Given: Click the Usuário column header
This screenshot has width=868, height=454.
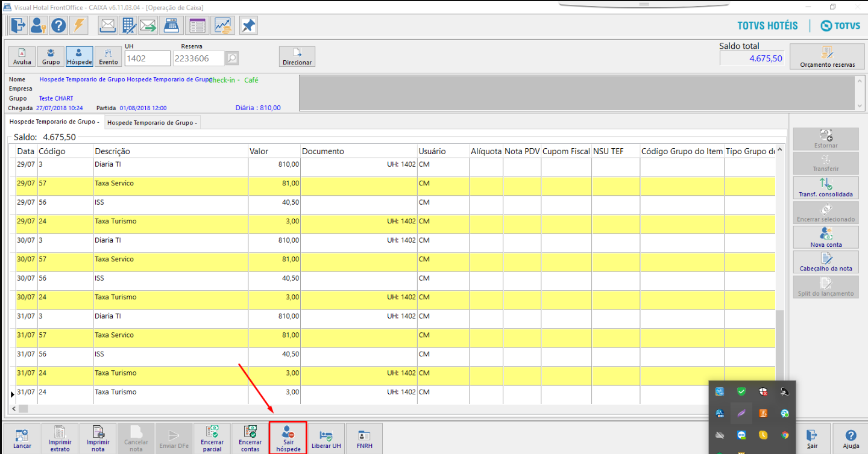Looking at the screenshot, I should [x=443, y=151].
